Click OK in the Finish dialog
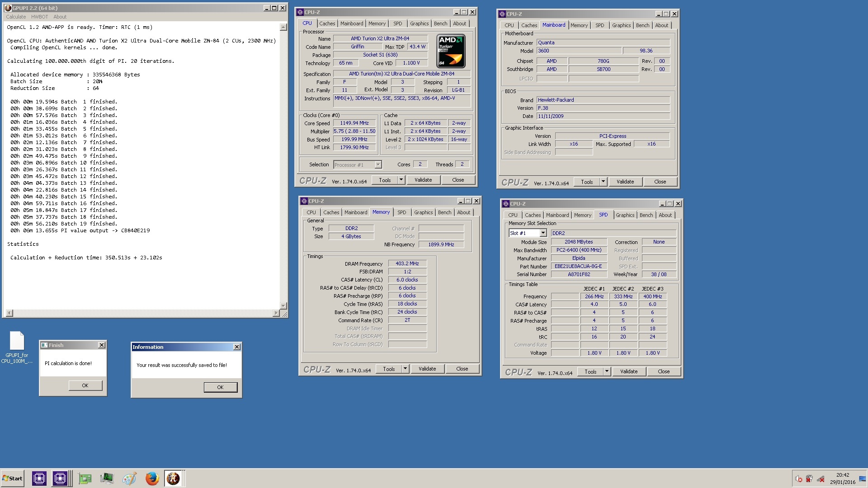 pos(85,385)
